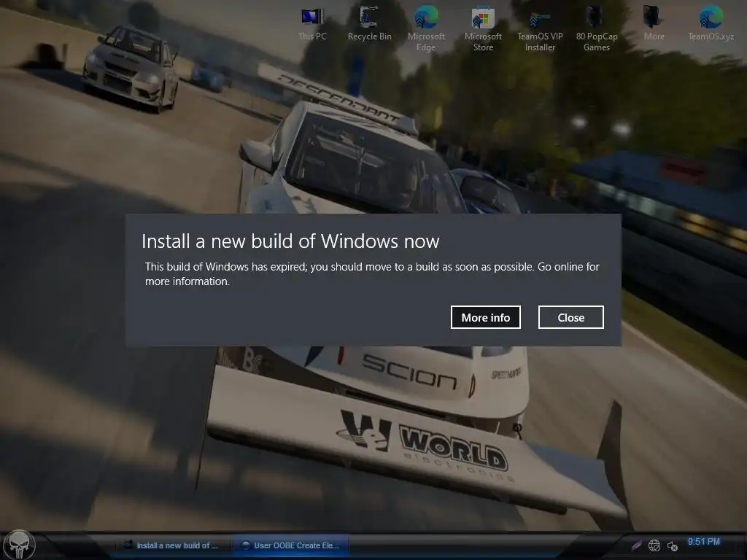Open the Microsoft Store desktop icon
The height and width of the screenshot is (560, 747).
tap(483, 28)
